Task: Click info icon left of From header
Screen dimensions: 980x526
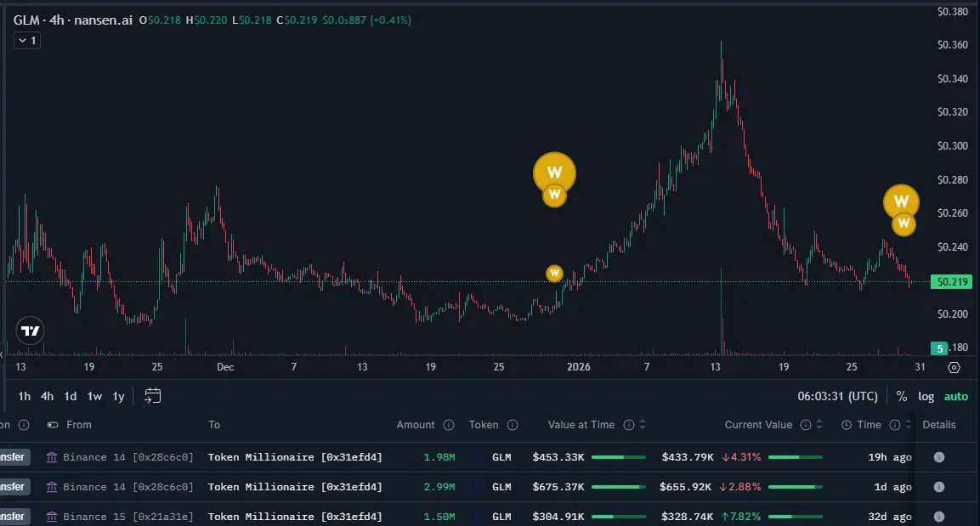Action: pyautogui.click(x=24, y=425)
